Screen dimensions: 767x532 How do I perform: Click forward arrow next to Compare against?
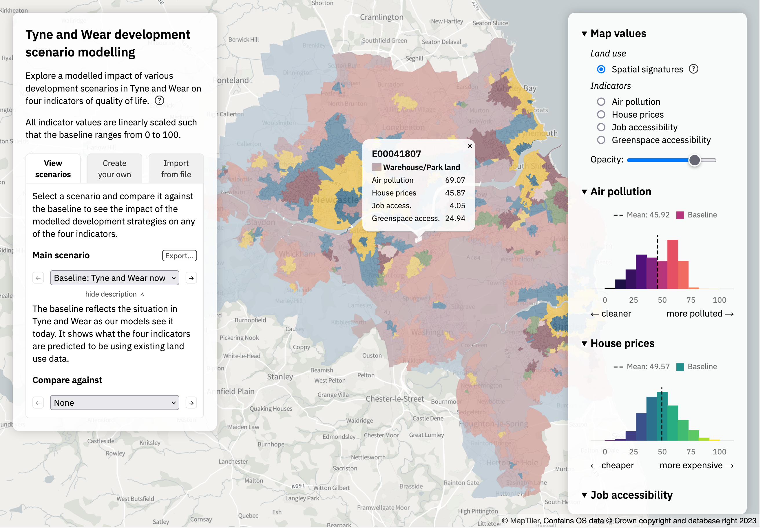(x=191, y=403)
